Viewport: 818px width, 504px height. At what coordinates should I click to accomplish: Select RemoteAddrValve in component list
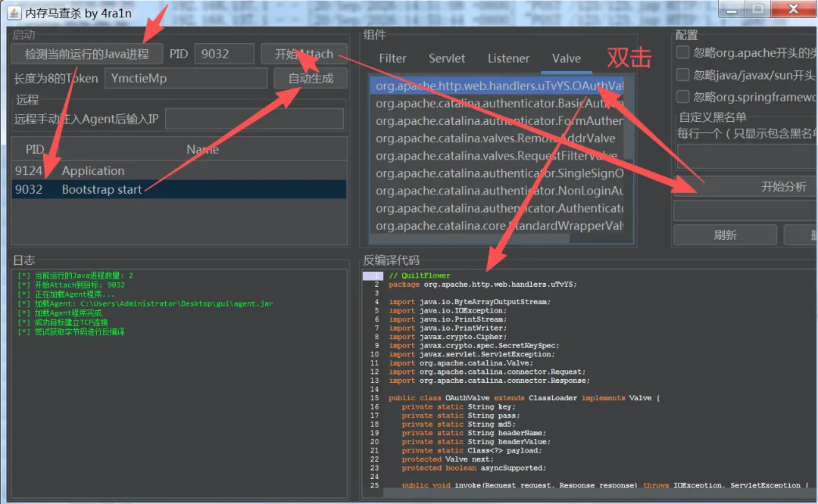(x=498, y=138)
